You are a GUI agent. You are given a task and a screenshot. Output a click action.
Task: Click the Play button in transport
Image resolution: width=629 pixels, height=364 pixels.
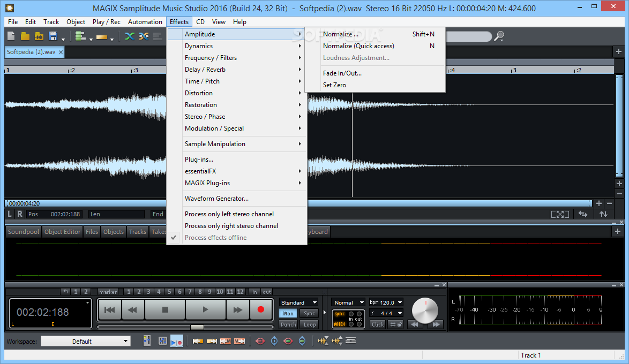(x=205, y=309)
